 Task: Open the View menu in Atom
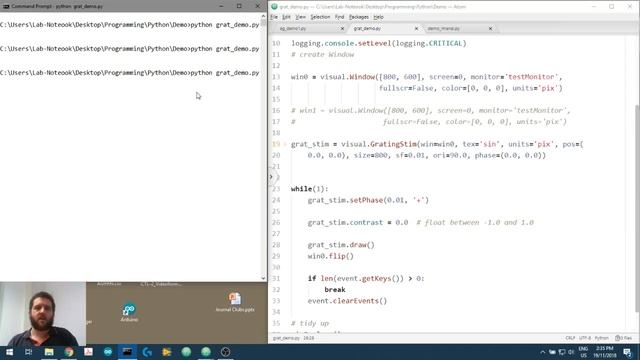(300, 17)
